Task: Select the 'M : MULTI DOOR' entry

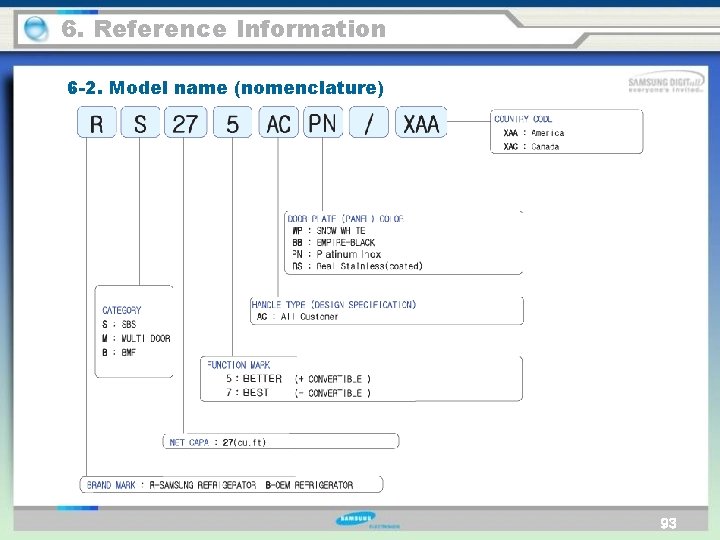Action: [x=136, y=338]
